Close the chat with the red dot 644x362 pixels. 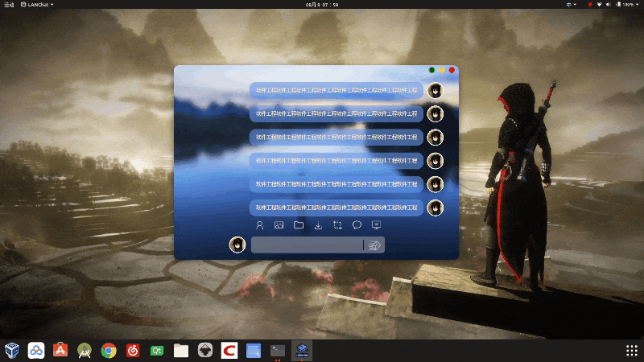click(452, 70)
